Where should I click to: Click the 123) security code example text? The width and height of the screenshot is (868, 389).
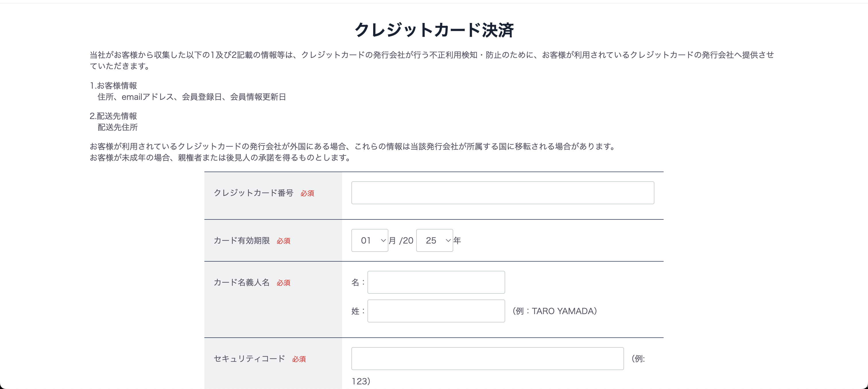(x=361, y=381)
